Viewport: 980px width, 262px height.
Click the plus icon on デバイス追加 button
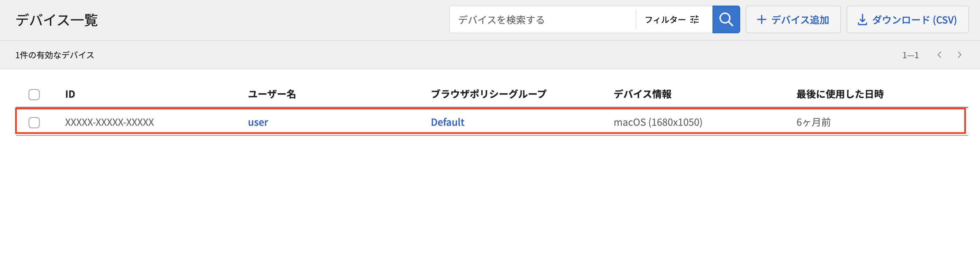click(x=762, y=19)
